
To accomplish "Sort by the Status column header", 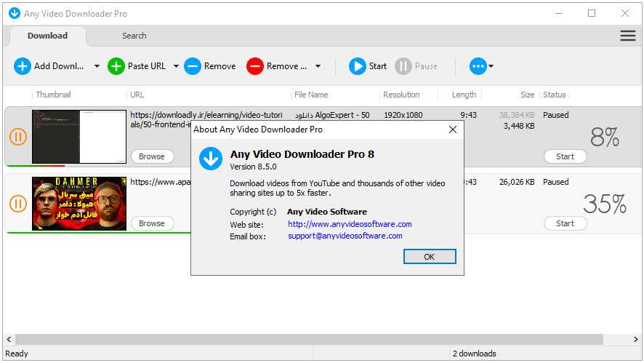I will 555,95.
